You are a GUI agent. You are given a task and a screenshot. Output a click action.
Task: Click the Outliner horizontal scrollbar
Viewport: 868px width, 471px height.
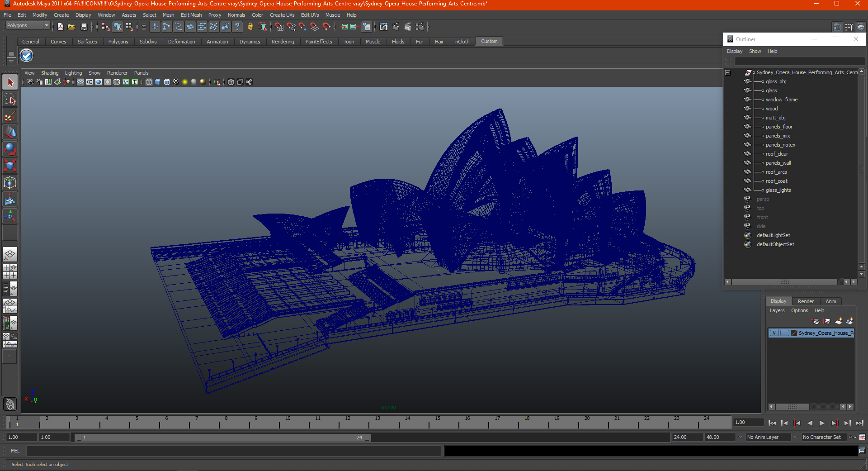(x=784, y=282)
